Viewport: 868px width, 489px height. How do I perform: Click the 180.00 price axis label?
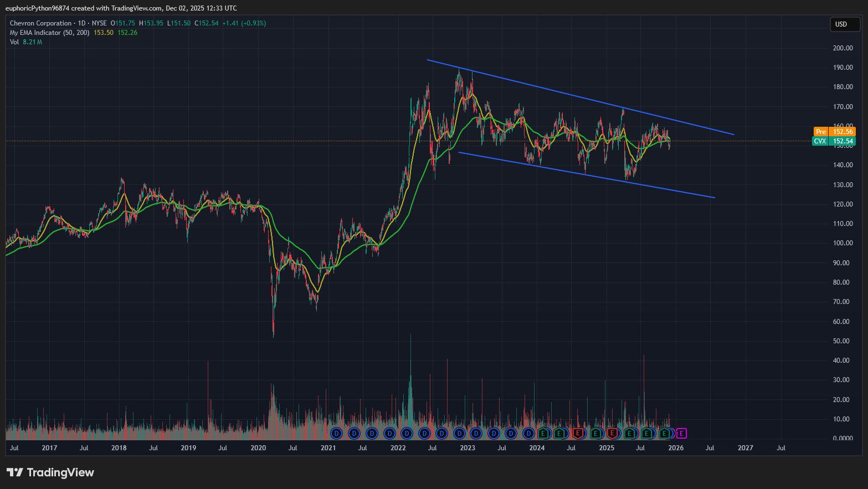[x=843, y=87]
